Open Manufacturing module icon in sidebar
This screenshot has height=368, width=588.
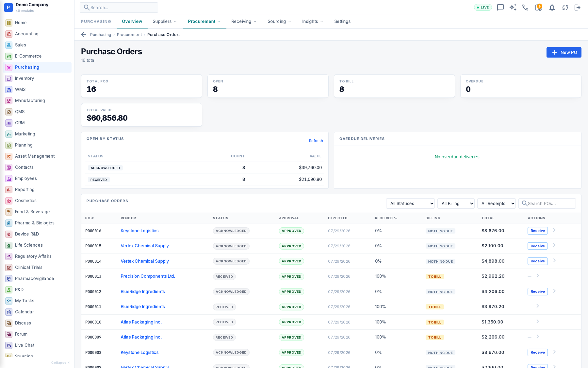pos(9,101)
